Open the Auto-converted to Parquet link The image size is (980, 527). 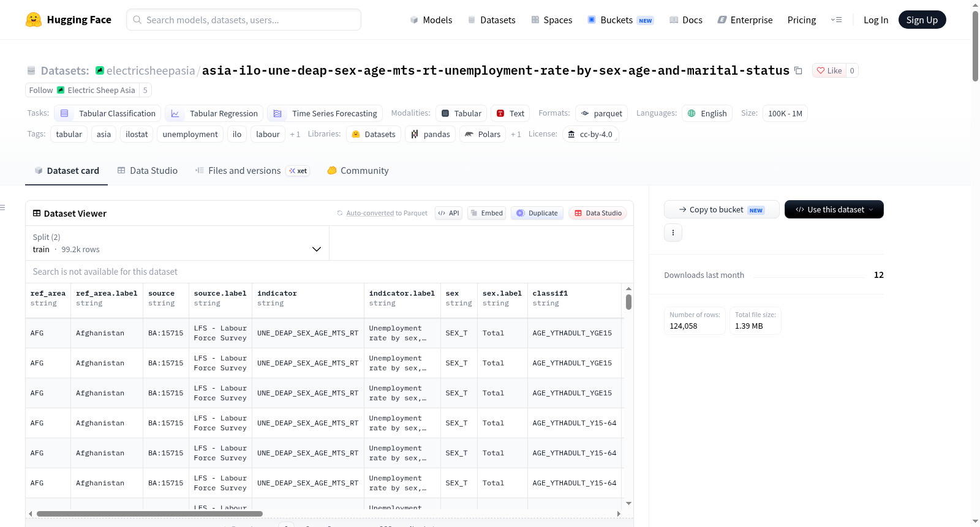click(x=386, y=213)
